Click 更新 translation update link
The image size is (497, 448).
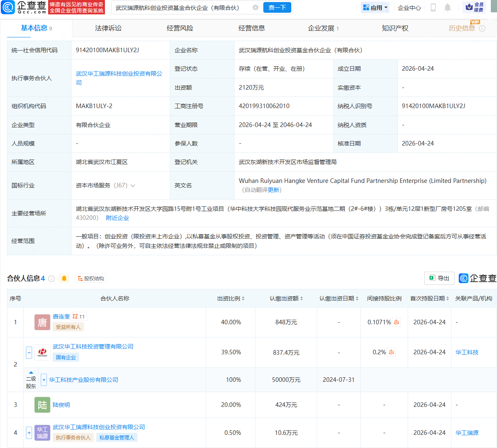click(273, 190)
